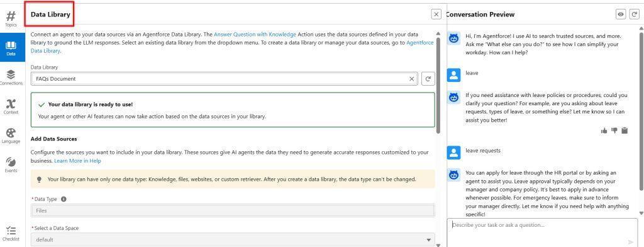Click the lightbulb icon in the data type notice
The width and height of the screenshot is (644, 247).
40,180
